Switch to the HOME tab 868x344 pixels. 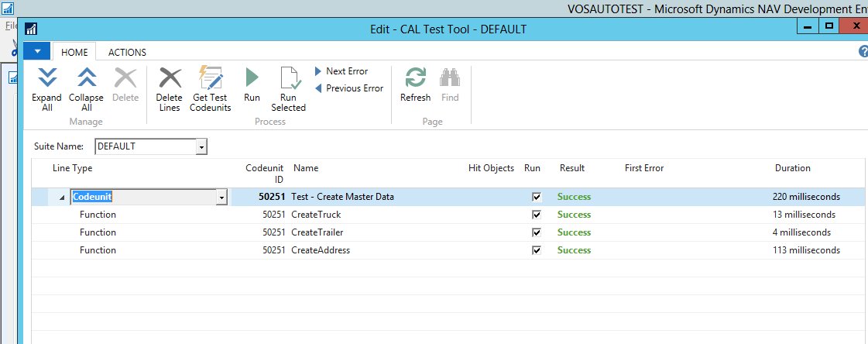[x=74, y=52]
